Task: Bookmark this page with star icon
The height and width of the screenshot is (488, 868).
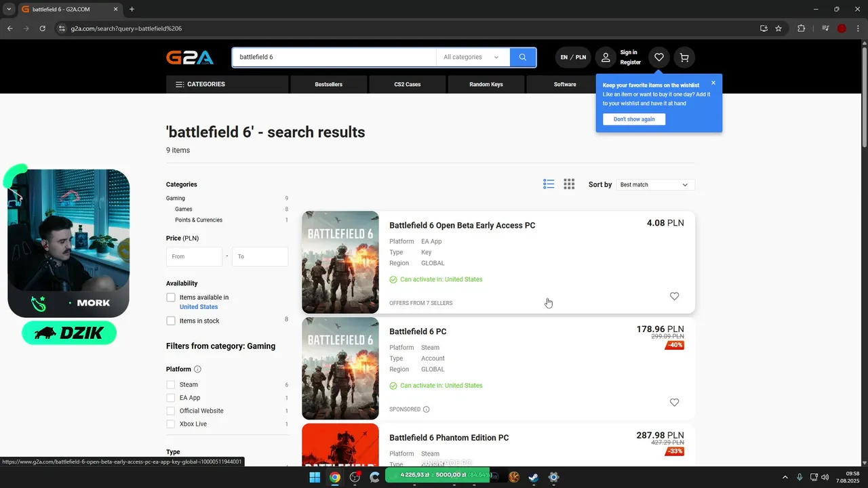Action: coord(778,28)
